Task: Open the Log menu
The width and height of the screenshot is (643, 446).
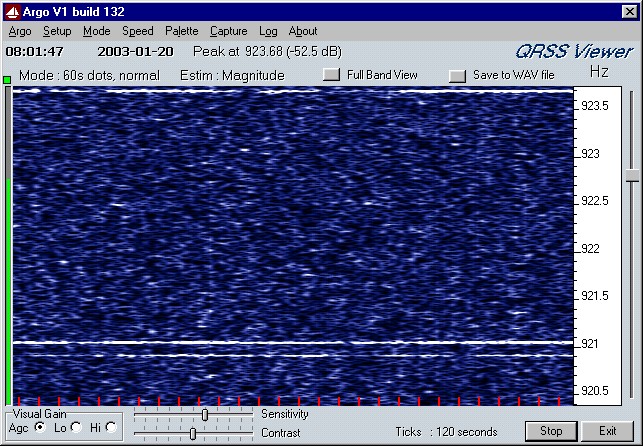Action: click(x=268, y=31)
